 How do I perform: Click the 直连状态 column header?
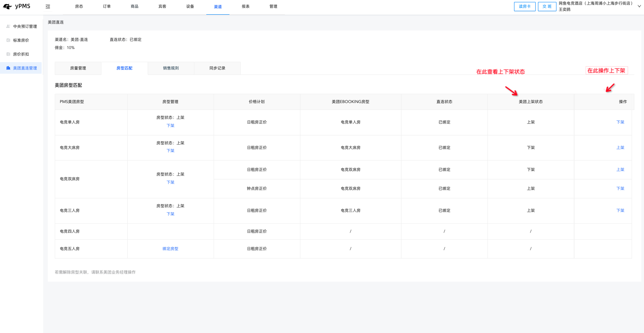(444, 102)
